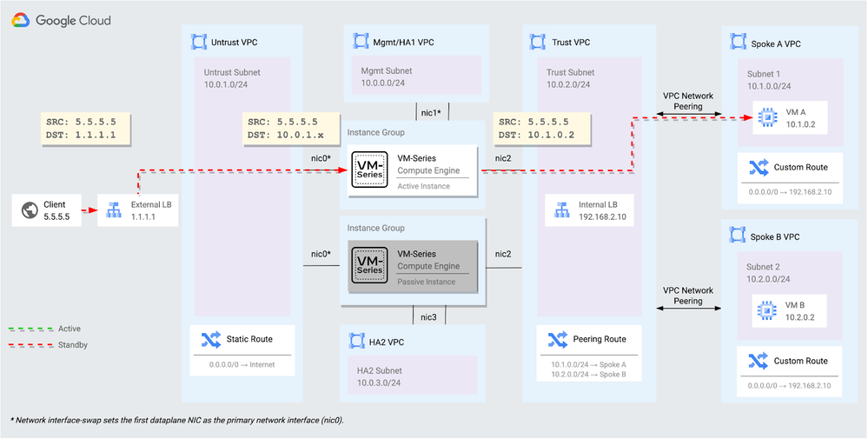The image size is (868, 439).
Task: Click the lower Instance Group heading
Action: [376, 228]
